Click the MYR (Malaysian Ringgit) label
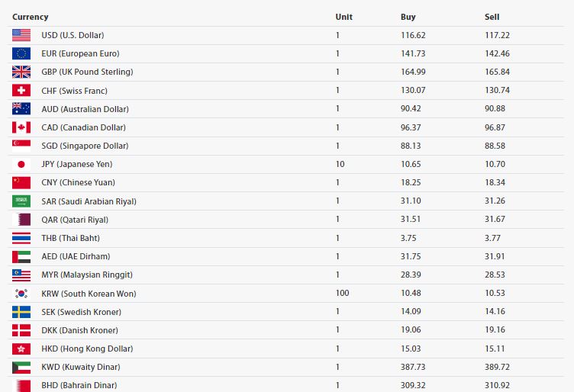This screenshot has width=574, height=392. coord(87,275)
